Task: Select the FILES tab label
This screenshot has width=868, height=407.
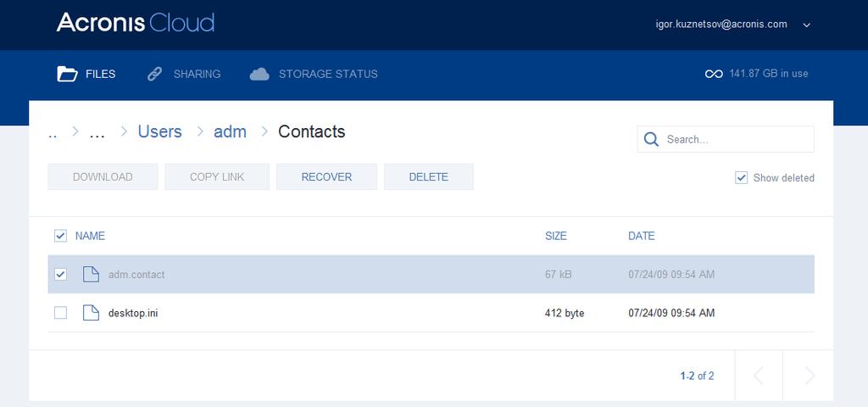Action: pyautogui.click(x=100, y=74)
